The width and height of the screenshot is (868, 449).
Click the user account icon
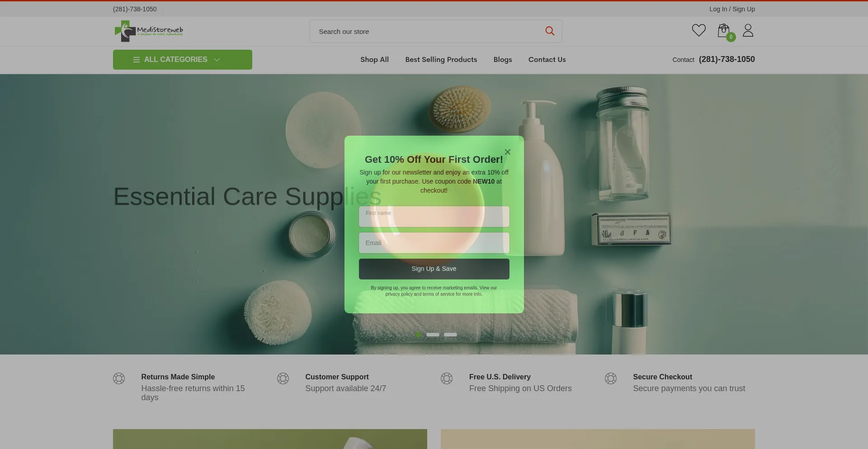pyautogui.click(x=748, y=30)
